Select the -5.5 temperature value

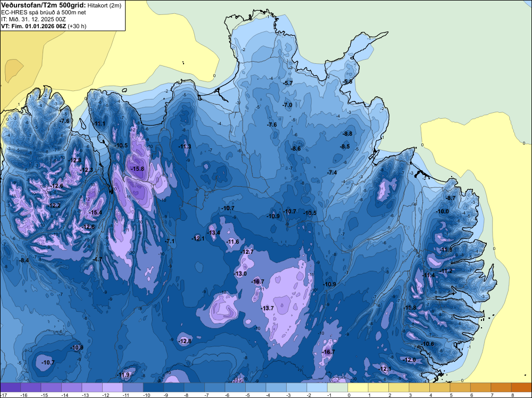tap(347, 82)
